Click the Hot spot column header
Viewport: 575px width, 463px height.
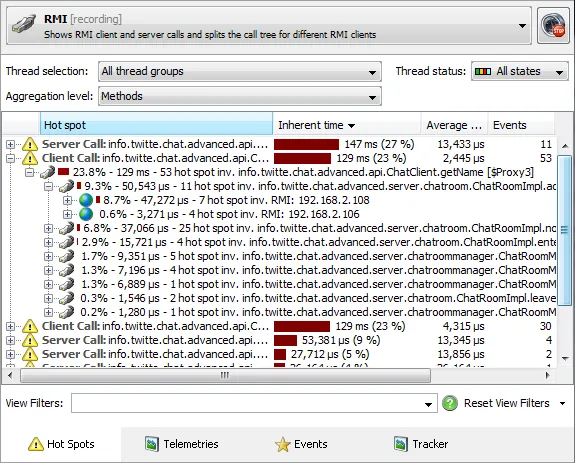click(x=156, y=125)
